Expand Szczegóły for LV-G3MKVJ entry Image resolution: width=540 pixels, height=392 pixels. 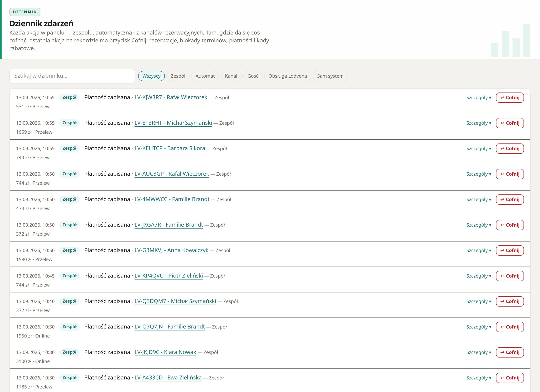tap(479, 250)
